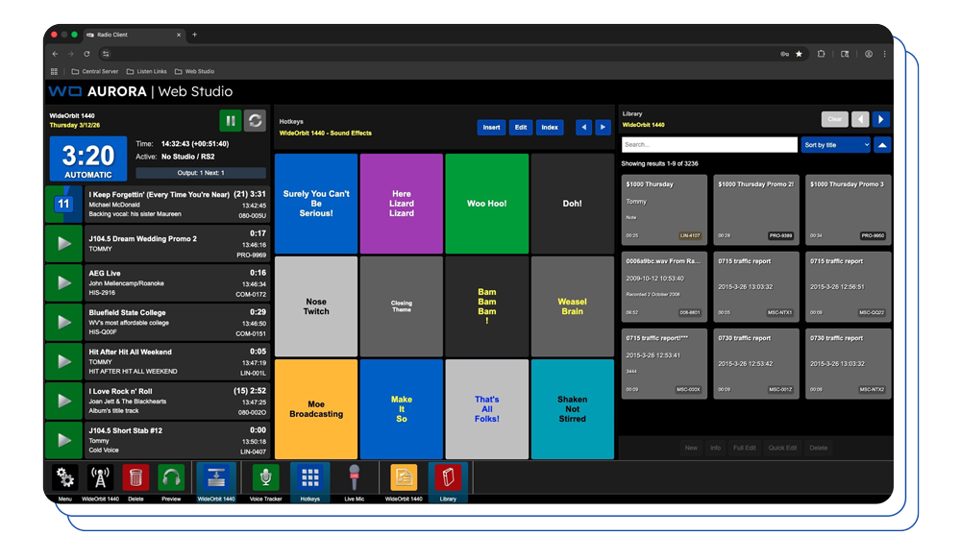Click the Library Clear button
This screenshot has width=961, height=560.
coord(834,119)
